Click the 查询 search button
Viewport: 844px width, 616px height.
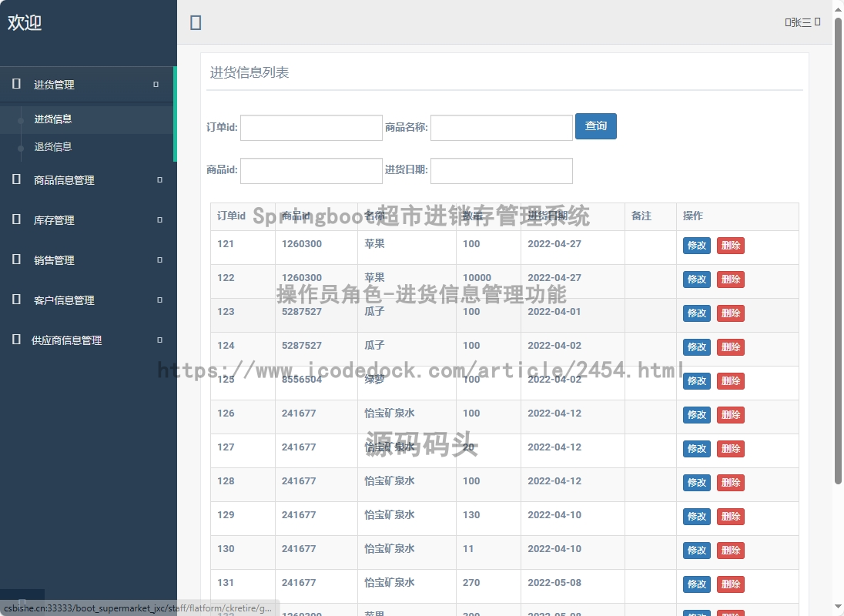point(596,126)
